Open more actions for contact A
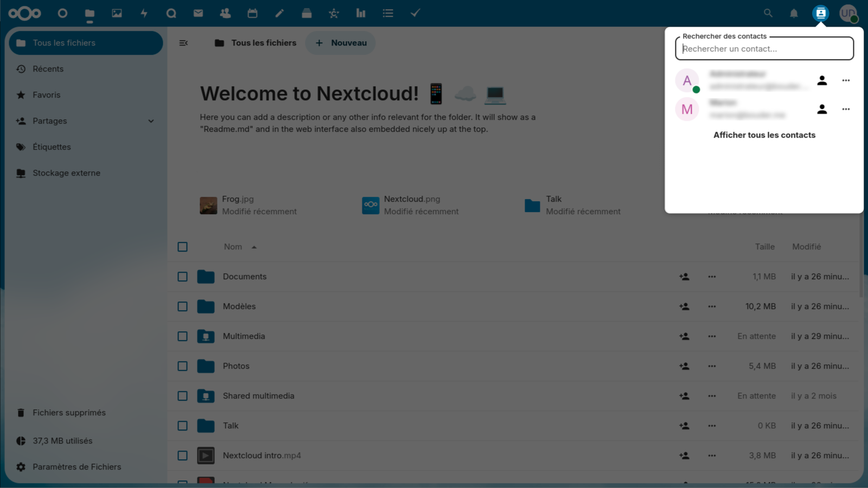This screenshot has height=488, width=868. pos(846,80)
